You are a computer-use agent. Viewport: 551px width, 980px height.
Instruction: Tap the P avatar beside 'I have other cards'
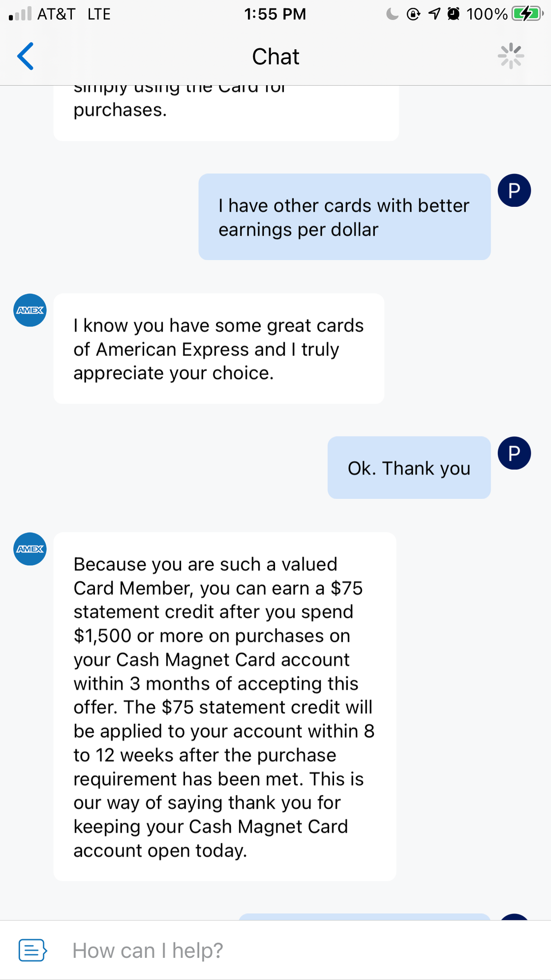tap(514, 190)
